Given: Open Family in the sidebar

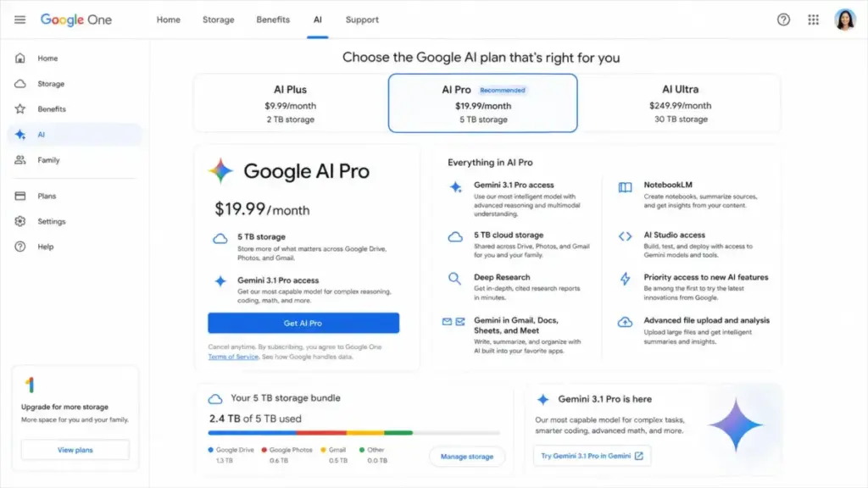Looking at the screenshot, I should (75, 160).
